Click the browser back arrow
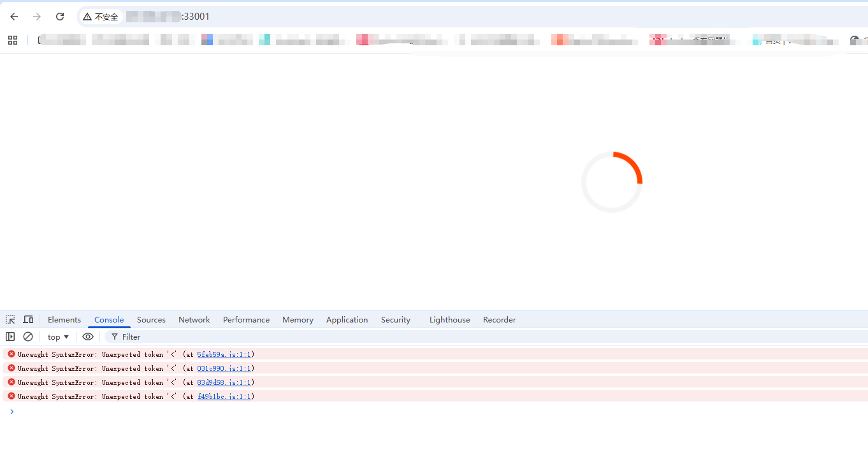Viewport: 868px width, 464px height. click(x=14, y=17)
